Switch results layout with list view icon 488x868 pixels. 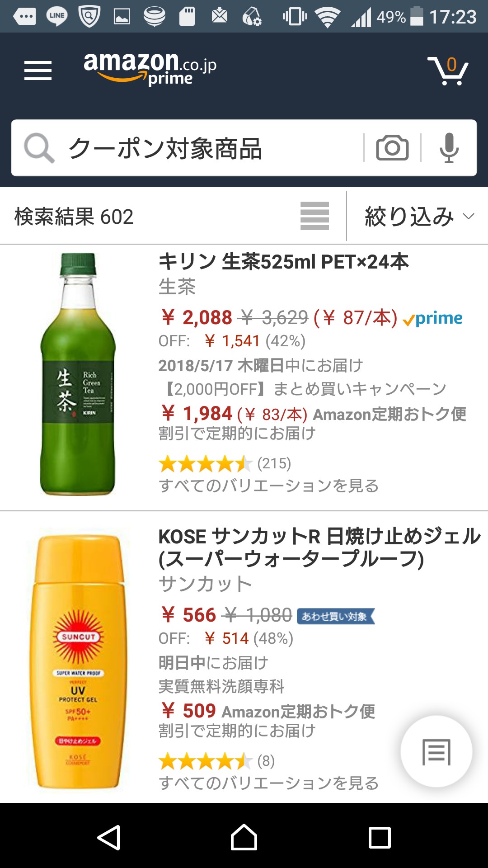(314, 216)
